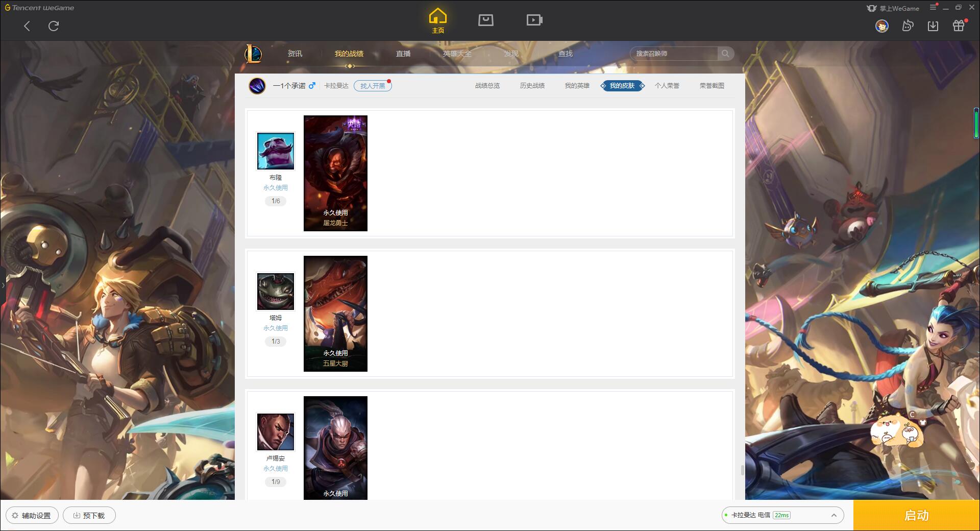The width and height of the screenshot is (980, 531).
Task: Click the cartoon hamster mascot widget
Action: tap(898, 429)
